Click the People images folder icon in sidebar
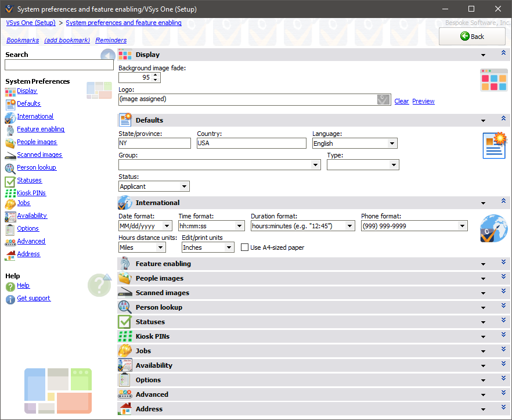This screenshot has width=512, height=420. (10, 142)
